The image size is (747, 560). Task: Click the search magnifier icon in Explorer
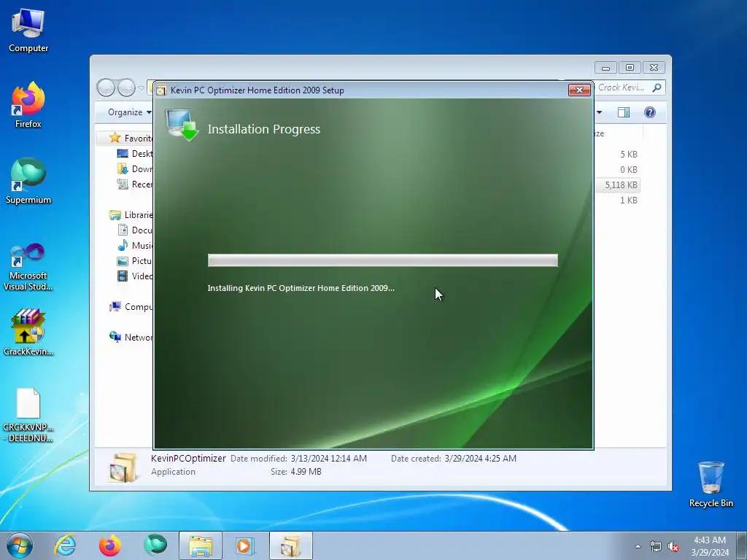657,87
